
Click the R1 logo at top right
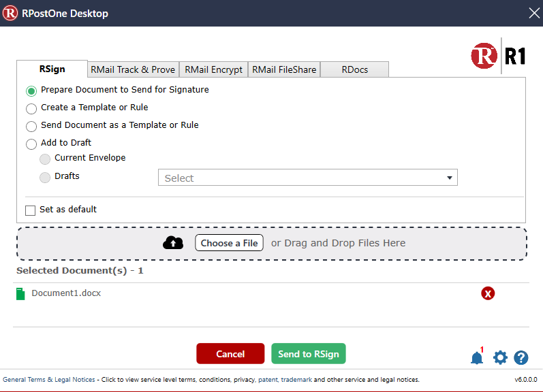pyautogui.click(x=499, y=56)
